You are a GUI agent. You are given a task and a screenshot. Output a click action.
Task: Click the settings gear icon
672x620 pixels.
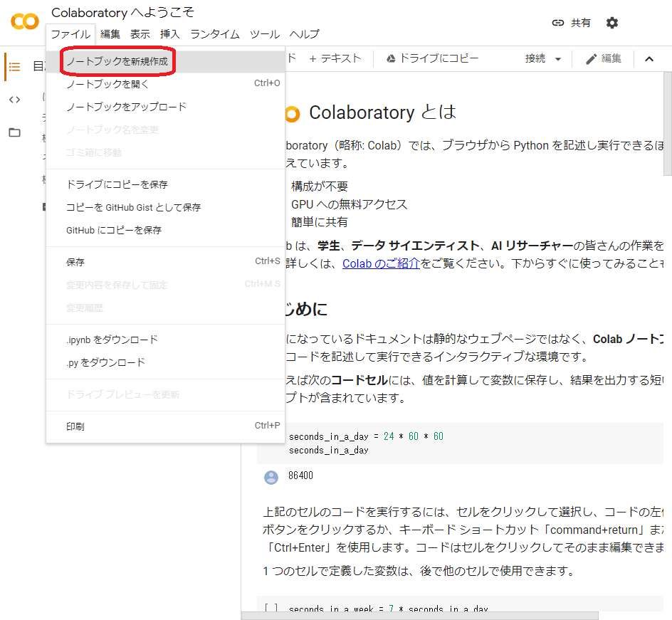tap(612, 23)
